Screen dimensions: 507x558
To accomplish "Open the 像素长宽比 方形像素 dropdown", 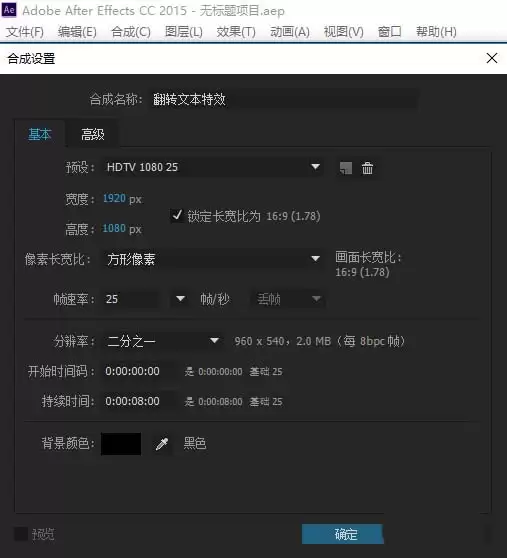I will (213, 259).
